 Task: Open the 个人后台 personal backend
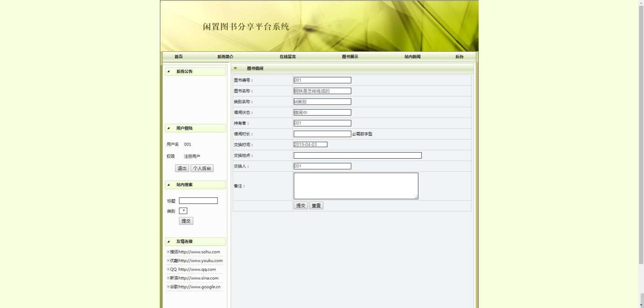201,168
